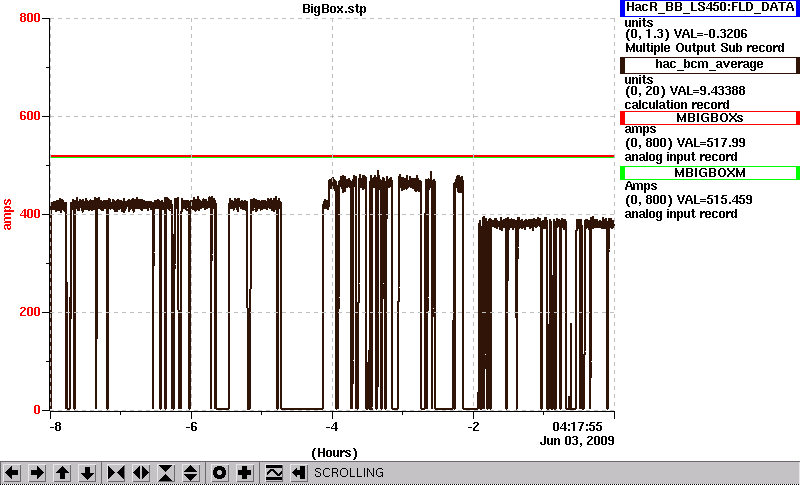Click the 600 tick label on y-axis
Viewport: 800px width, 485px height.
tap(30, 116)
